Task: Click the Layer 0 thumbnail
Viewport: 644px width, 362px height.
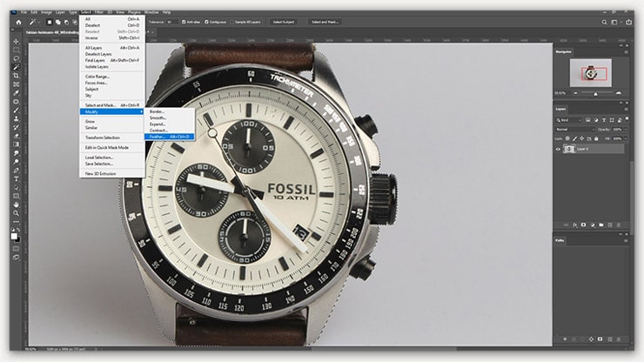Action: pyautogui.click(x=569, y=149)
